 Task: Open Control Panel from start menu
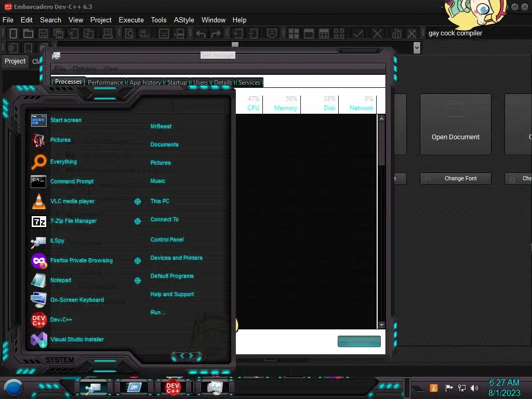click(167, 240)
